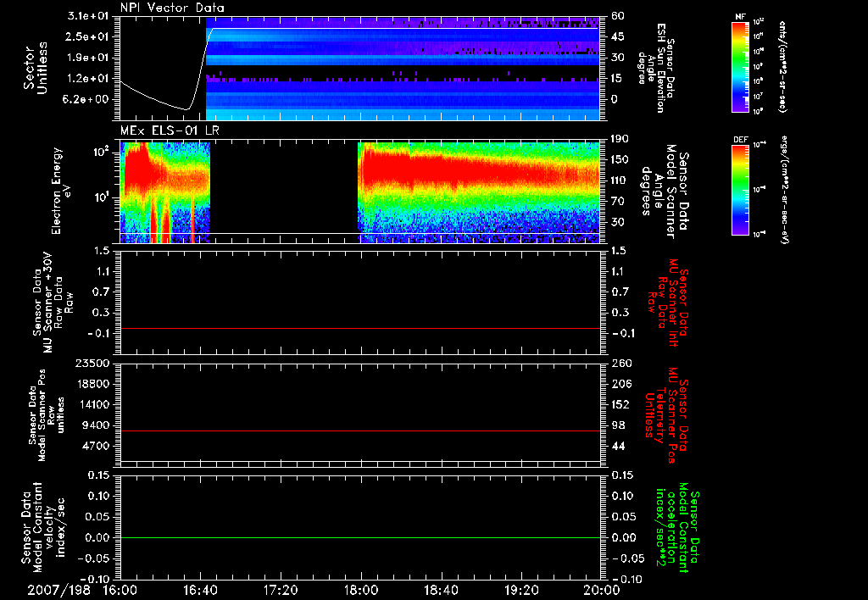Click the red Scanner Pos telemetry line
868x600 pixels.
(360, 431)
